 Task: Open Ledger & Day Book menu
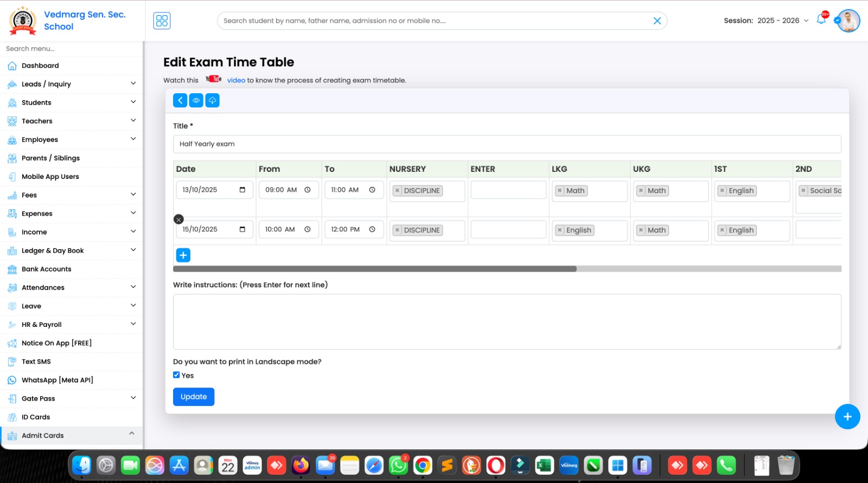point(72,250)
